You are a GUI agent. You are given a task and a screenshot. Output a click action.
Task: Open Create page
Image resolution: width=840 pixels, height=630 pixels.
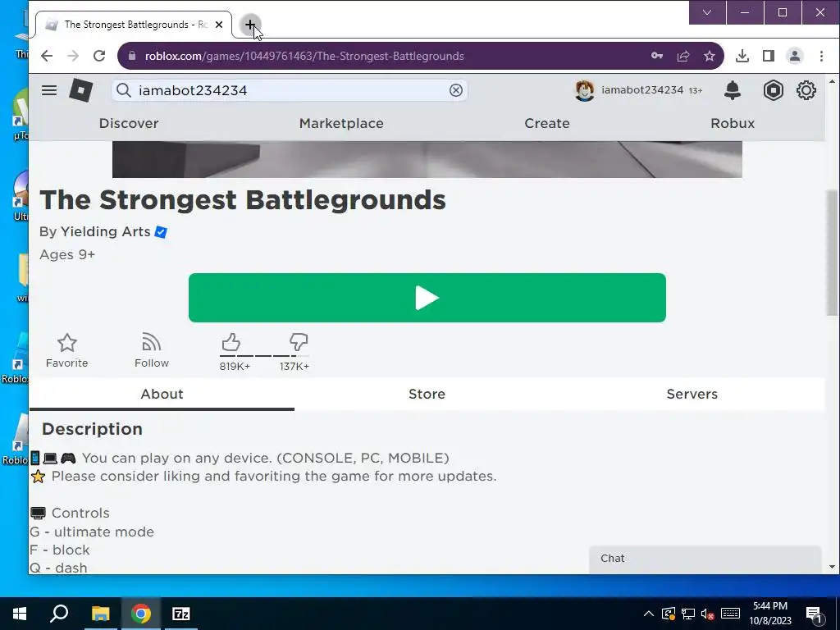(x=547, y=123)
